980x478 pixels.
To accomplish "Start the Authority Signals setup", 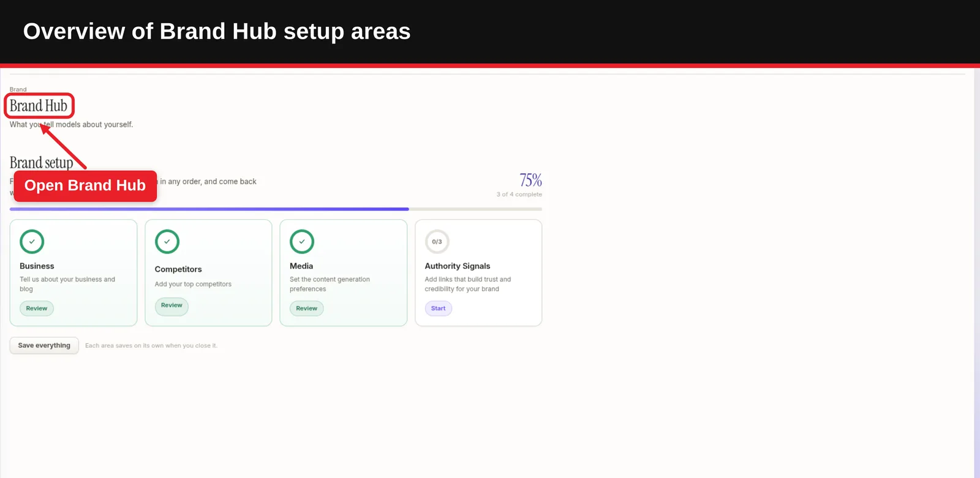I will [x=439, y=308].
